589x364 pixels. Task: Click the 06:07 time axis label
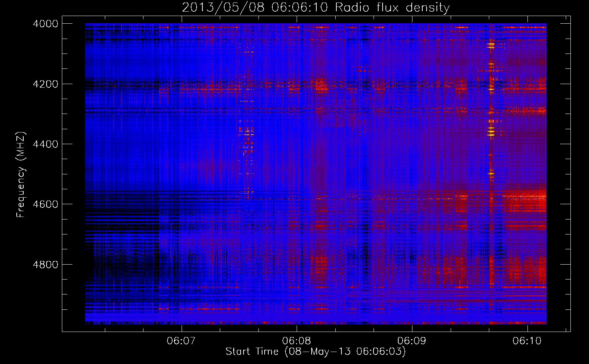pyautogui.click(x=181, y=341)
